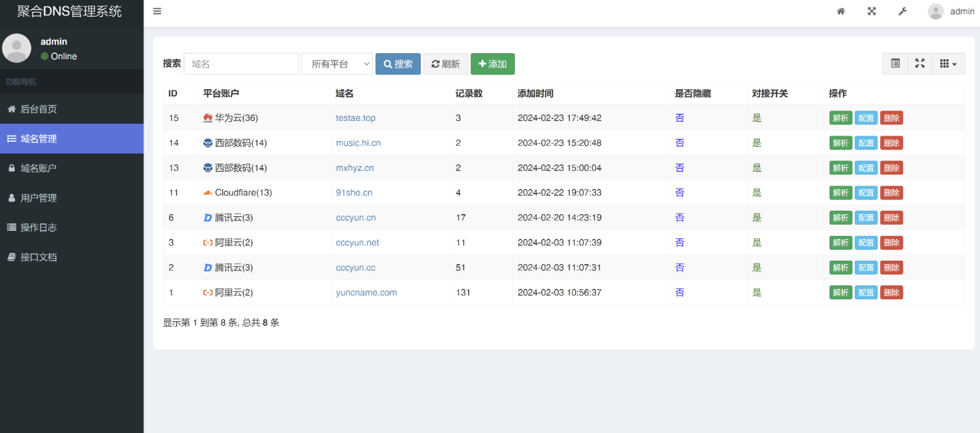
Task: Open music.hi.cn domain link
Action: (x=358, y=143)
